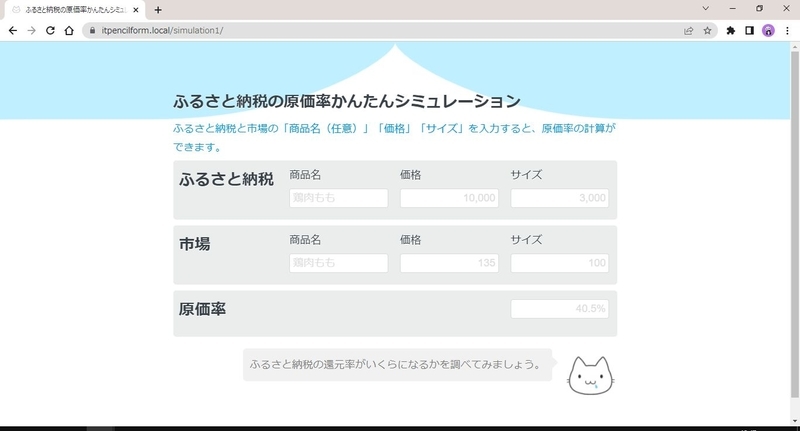This screenshot has width=800, height=431.
Task: Minimize the browser window
Action: tap(733, 8)
